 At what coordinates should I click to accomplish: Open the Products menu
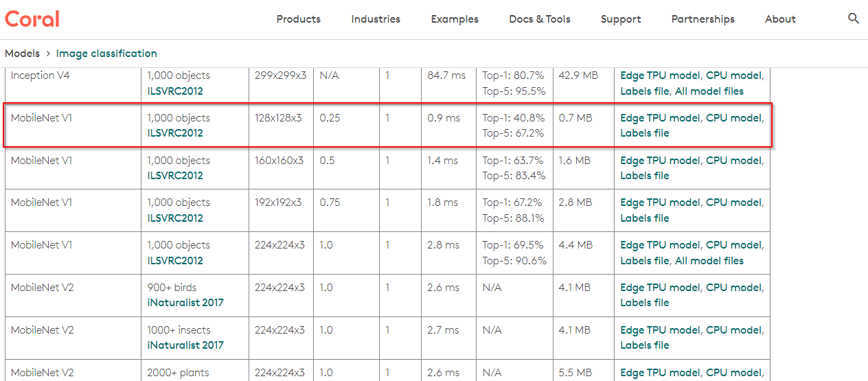tap(299, 19)
